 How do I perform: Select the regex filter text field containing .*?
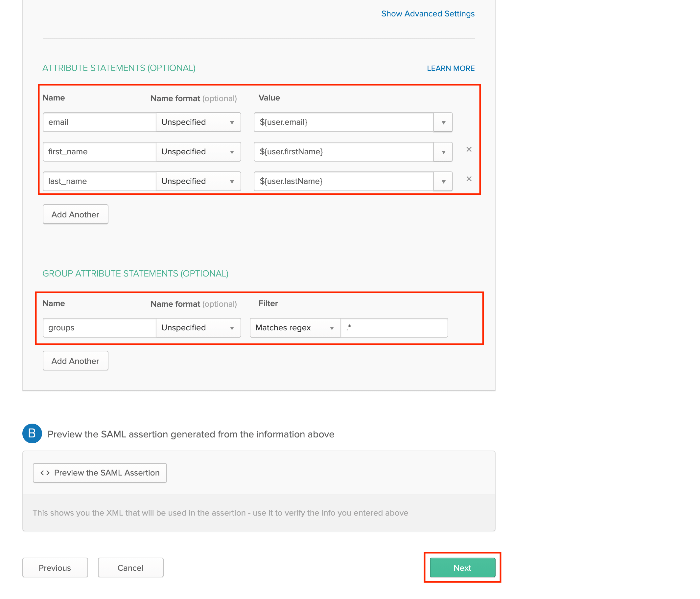coord(394,327)
